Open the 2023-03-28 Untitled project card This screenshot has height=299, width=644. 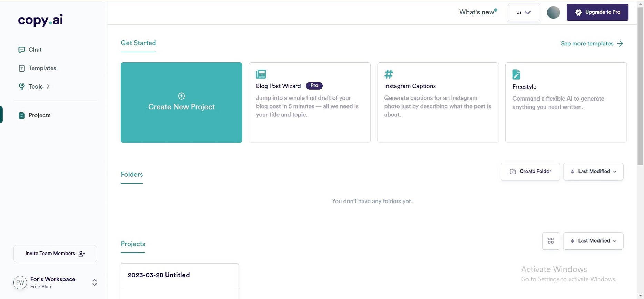(x=179, y=275)
